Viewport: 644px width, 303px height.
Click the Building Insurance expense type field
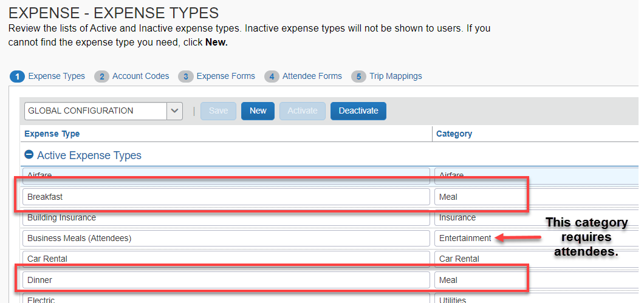(x=226, y=217)
